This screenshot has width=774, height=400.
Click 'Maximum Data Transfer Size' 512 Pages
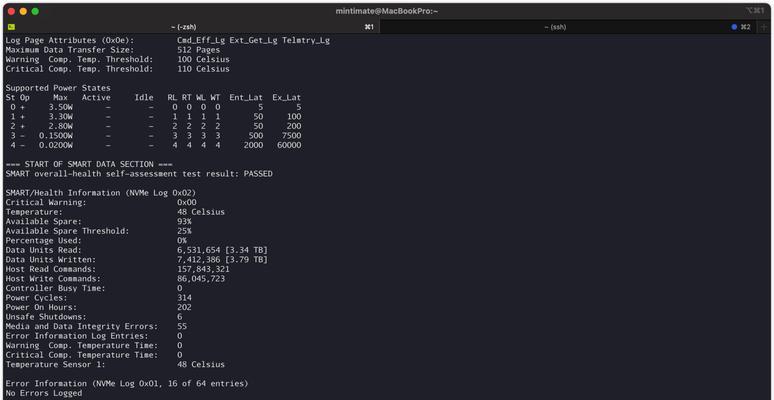pos(198,50)
